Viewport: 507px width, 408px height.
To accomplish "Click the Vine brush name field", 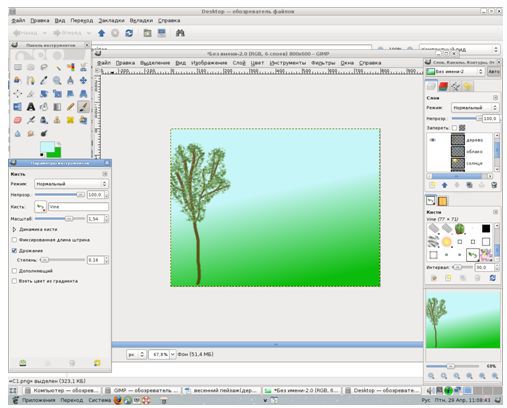I will click(x=78, y=207).
